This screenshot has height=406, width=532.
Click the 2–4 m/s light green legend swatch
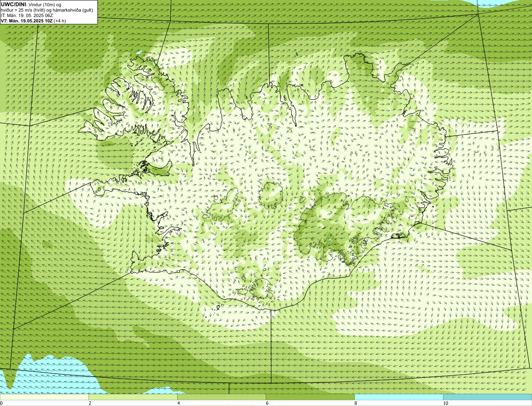(x=133, y=397)
